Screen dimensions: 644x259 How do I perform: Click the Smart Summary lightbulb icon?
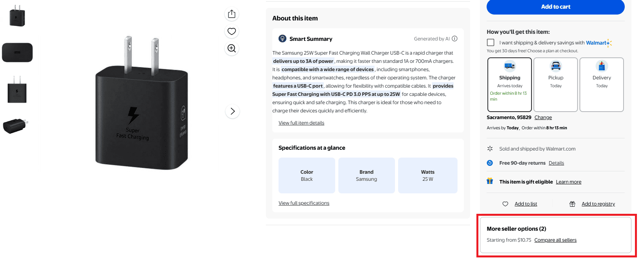282,39
